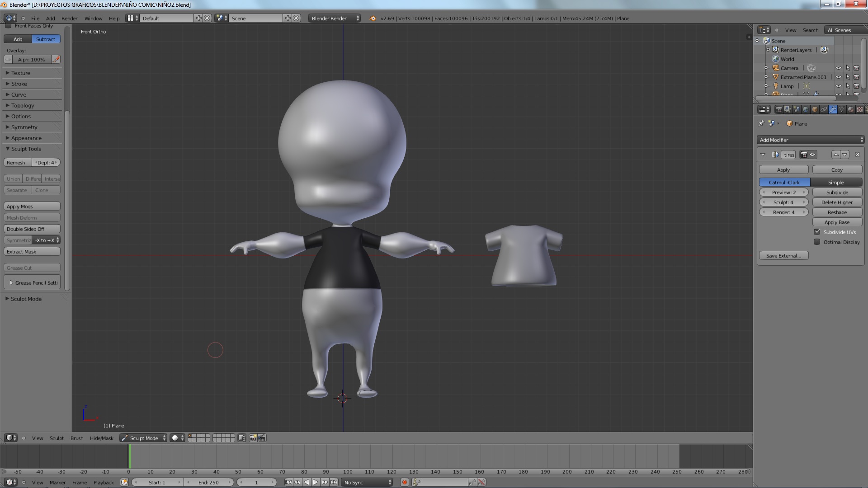868x488 pixels.
Task: Open the Modifiers properties tab (wrench)
Action: tap(833, 109)
